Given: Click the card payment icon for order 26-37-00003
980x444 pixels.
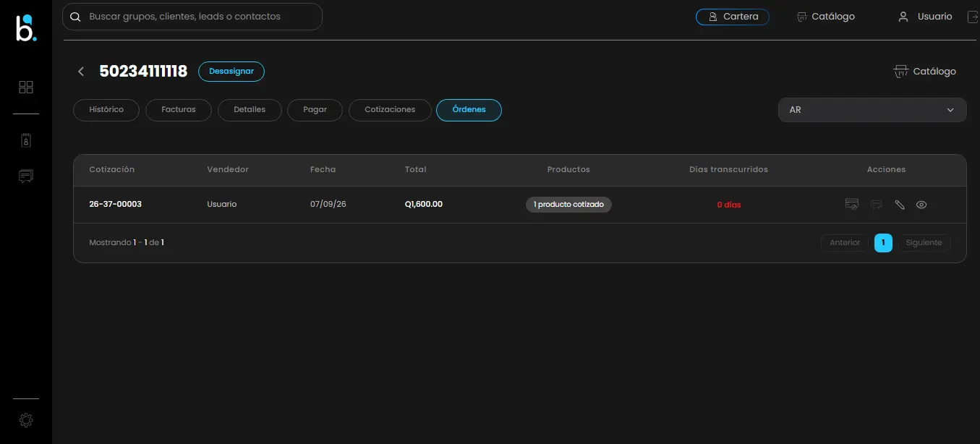Looking at the screenshot, I should coord(852,205).
